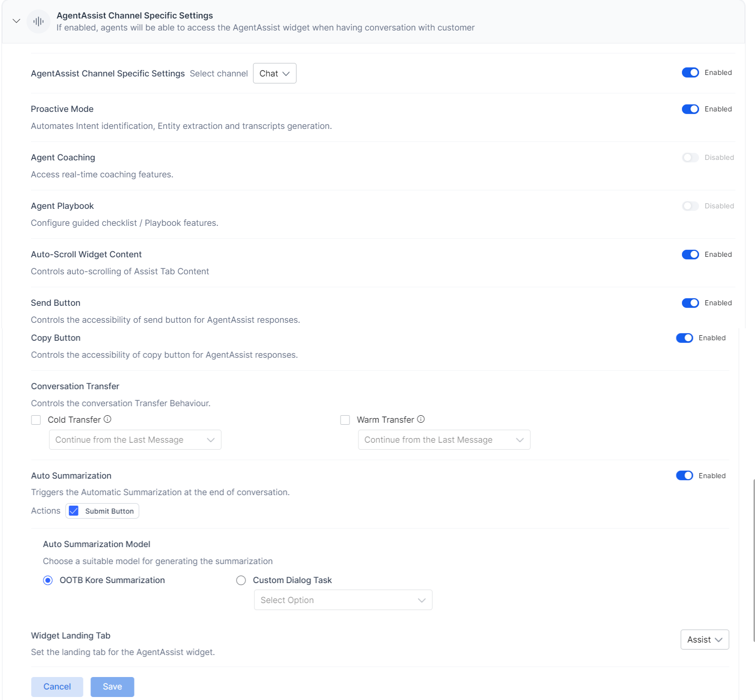755x700 pixels.
Task: Click the Cold Transfer info icon
Action: pos(107,419)
